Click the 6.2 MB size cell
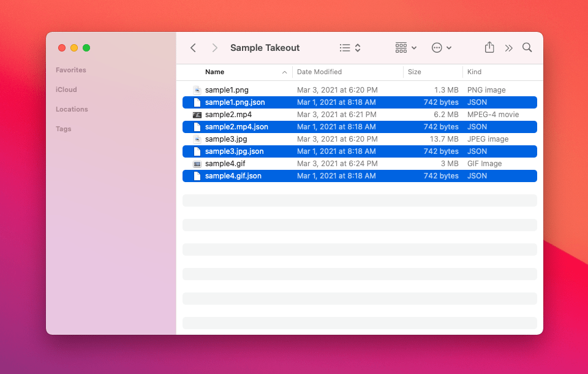This screenshot has width=588, height=374. point(446,115)
